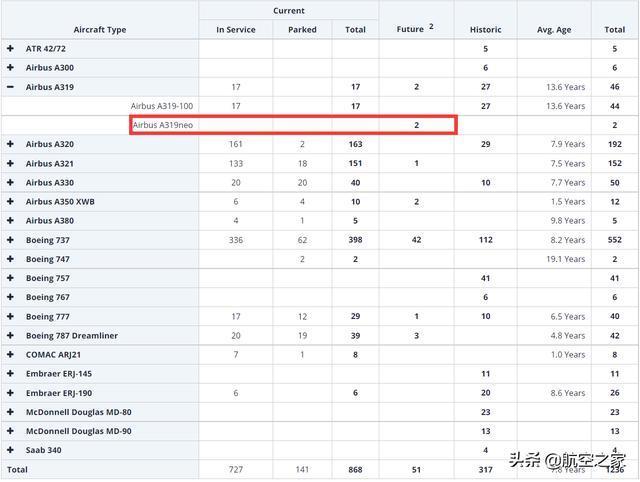This screenshot has width=640, height=482.
Task: Click the Airbus A320 aircraft type name
Action: tap(50, 144)
